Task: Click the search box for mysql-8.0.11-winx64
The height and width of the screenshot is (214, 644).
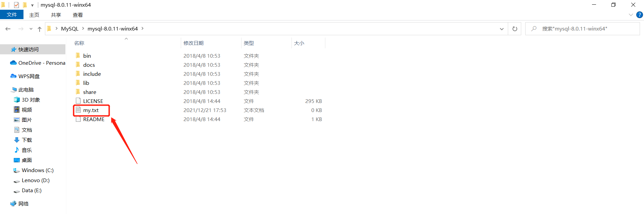Action: point(583,29)
